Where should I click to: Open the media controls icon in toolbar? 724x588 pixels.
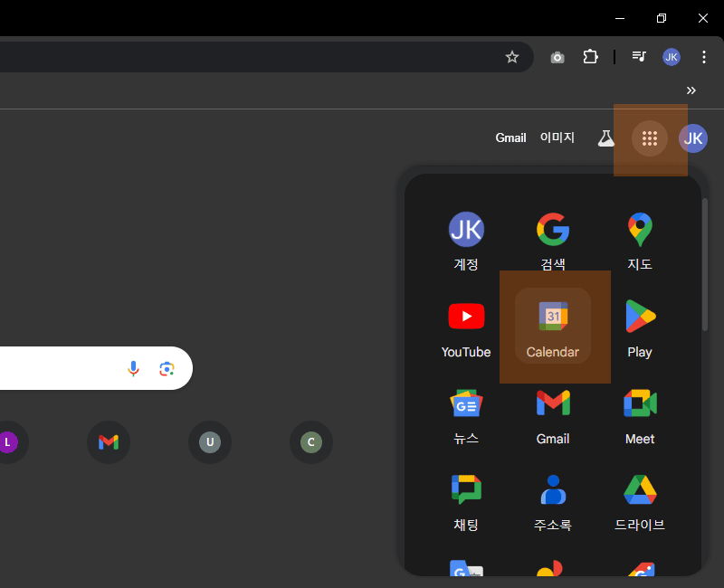click(x=639, y=57)
